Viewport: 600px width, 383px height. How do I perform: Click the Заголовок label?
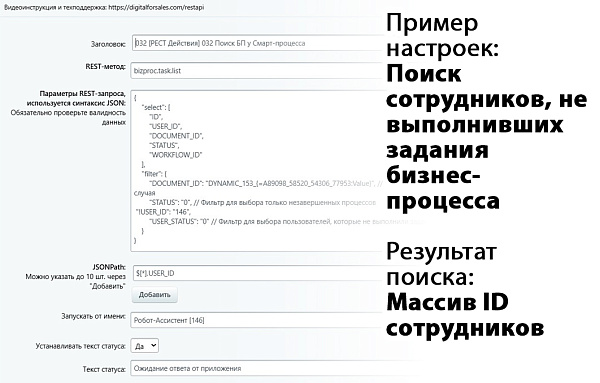(x=108, y=44)
